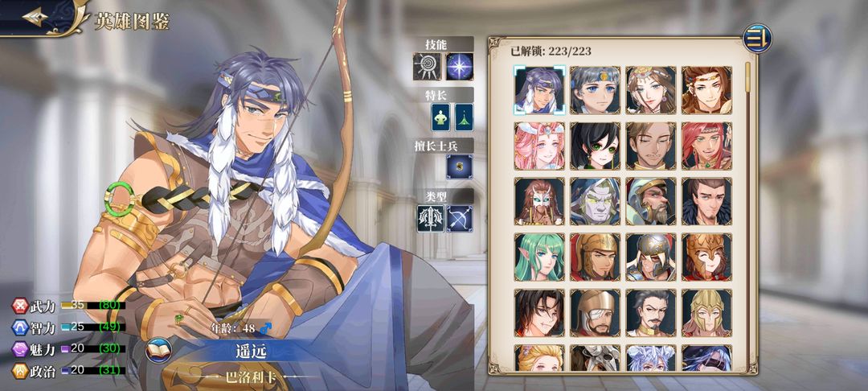
Task: Select the mustached gentleman portrait
Action: click(651, 313)
